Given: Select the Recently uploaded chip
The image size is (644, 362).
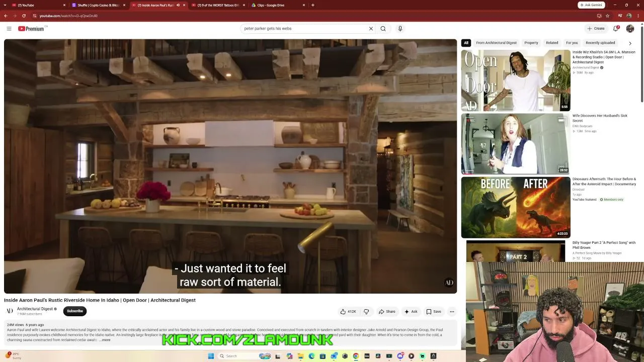Looking at the screenshot, I should [600, 43].
